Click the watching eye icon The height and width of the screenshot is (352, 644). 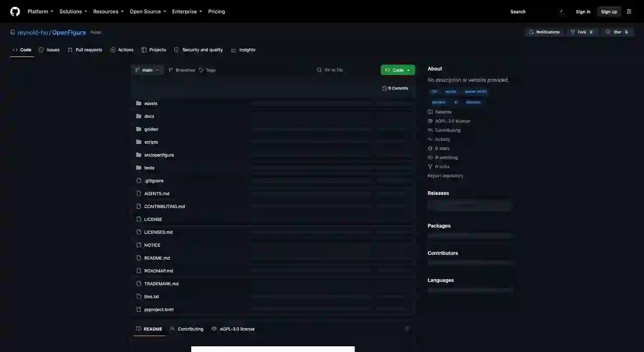[430, 157]
